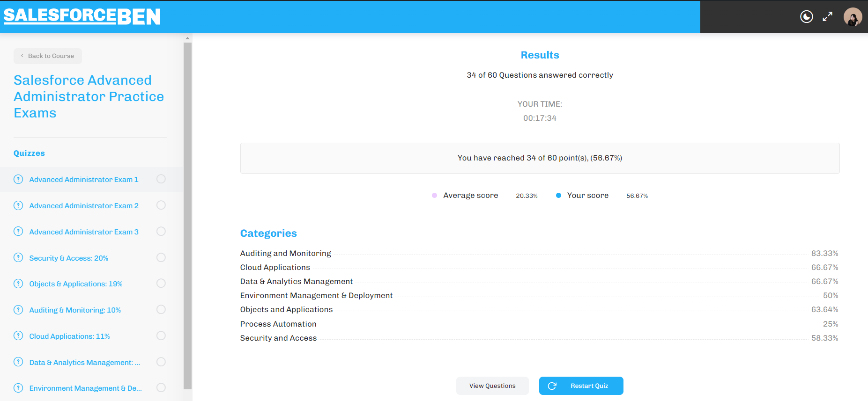The width and height of the screenshot is (868, 401).
Task: Click the Your score 56.67% value
Action: 637,196
